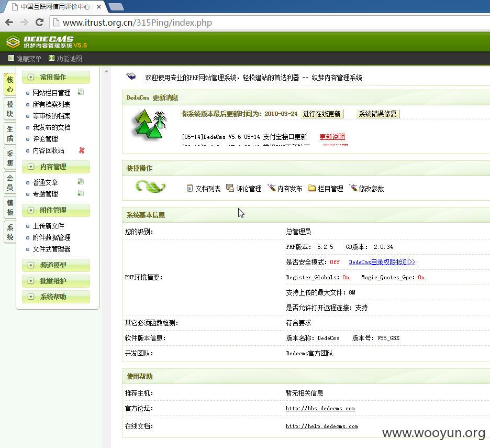Switch to the 系统 side tab
This screenshot has width=490, height=448.
tap(10, 232)
